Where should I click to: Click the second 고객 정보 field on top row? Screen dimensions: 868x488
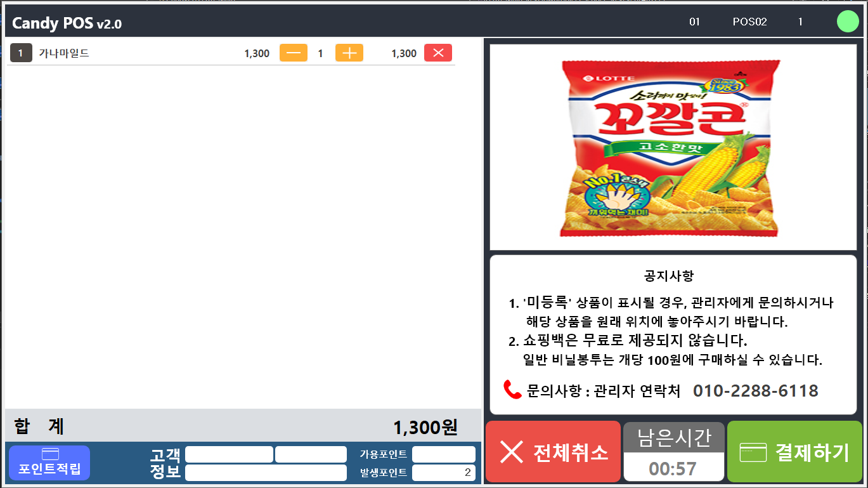(x=311, y=454)
